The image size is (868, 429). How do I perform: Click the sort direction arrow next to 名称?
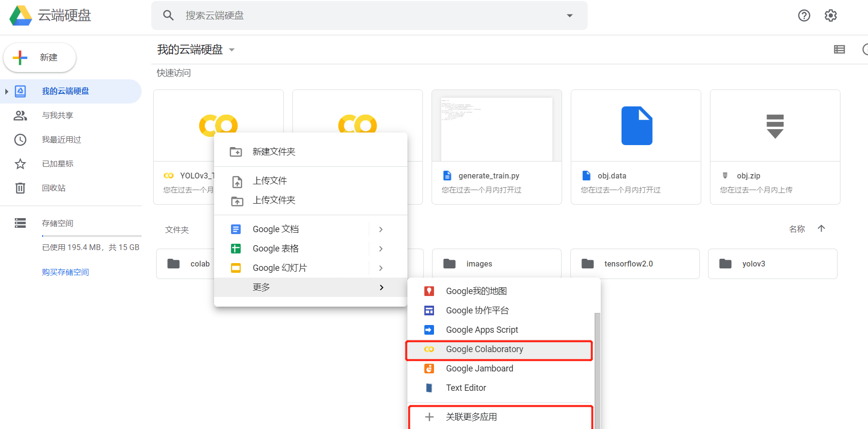click(822, 229)
